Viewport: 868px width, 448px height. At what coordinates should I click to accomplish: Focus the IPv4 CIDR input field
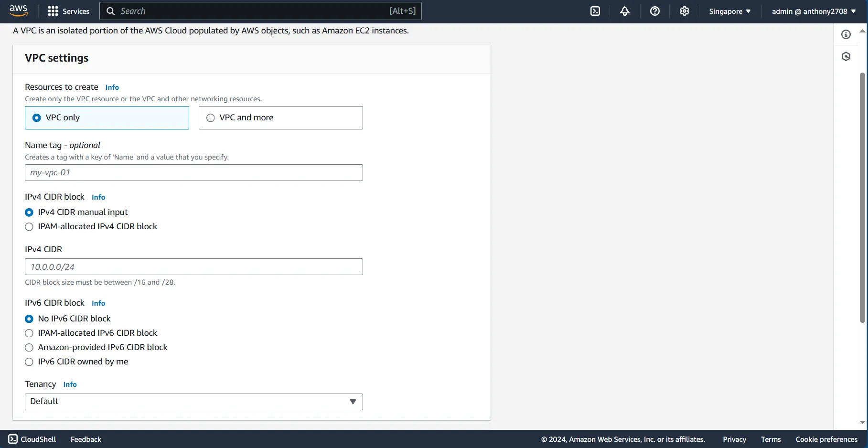point(194,267)
